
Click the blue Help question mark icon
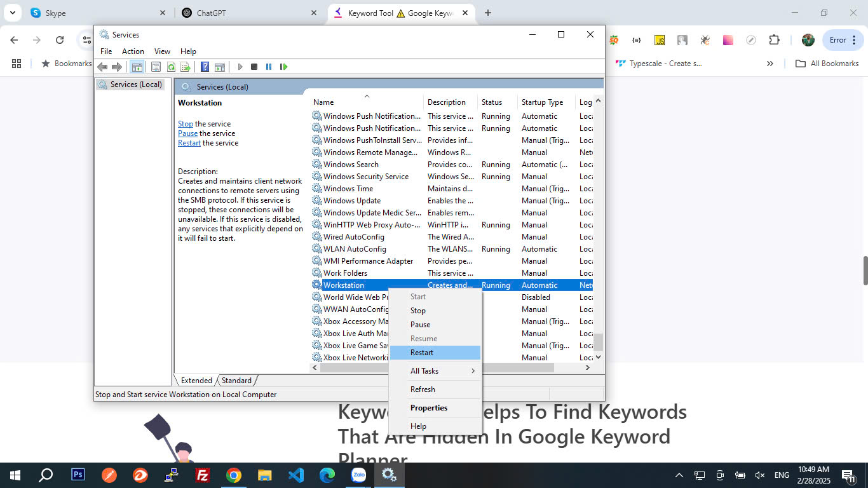click(205, 67)
